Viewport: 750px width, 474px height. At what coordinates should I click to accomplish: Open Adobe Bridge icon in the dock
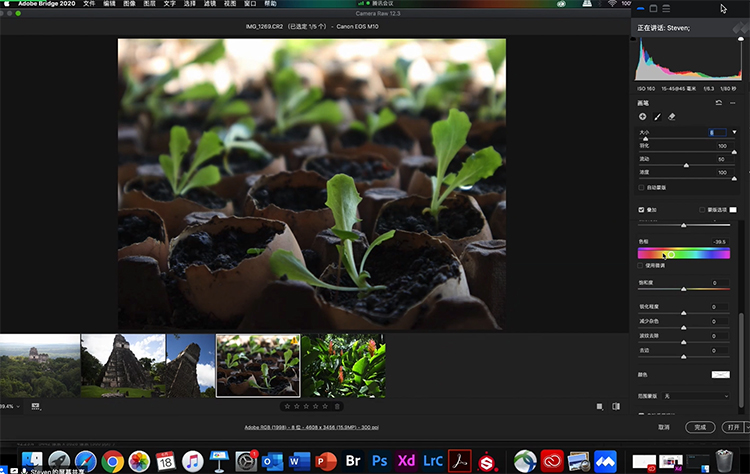354,461
